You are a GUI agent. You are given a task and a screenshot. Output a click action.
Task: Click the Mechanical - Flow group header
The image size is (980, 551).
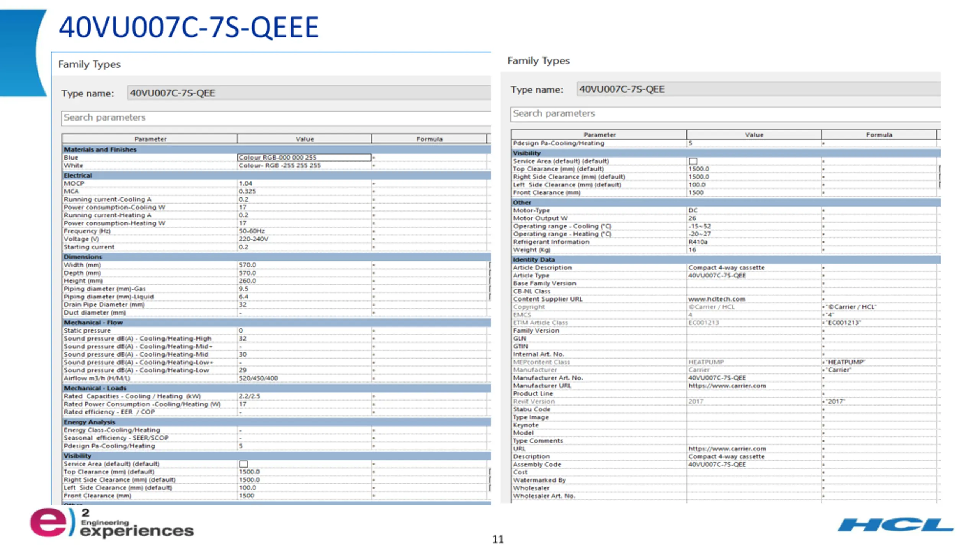276,323
